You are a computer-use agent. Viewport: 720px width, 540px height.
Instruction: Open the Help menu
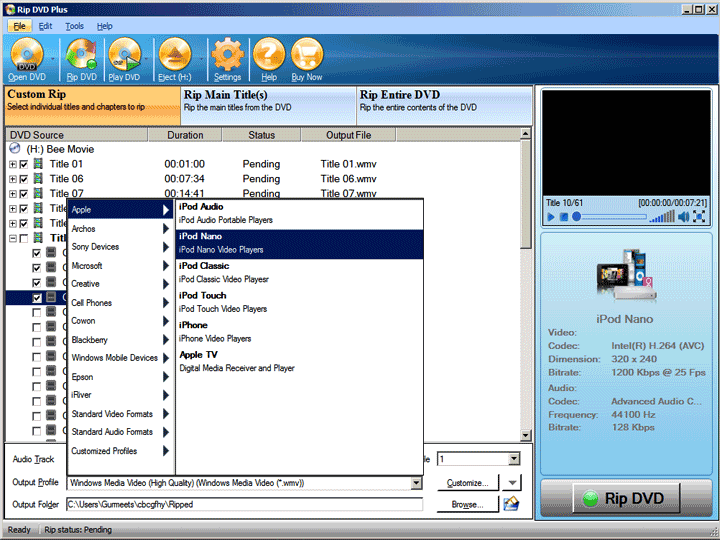104,26
